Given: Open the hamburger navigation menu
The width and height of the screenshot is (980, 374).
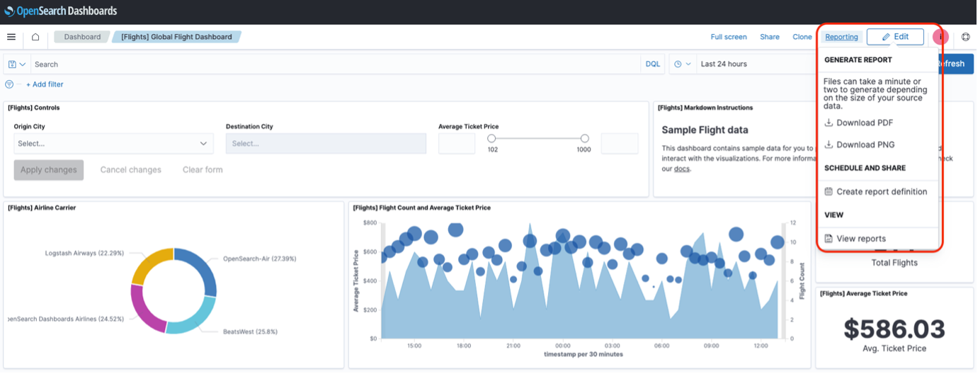Looking at the screenshot, I should [x=11, y=37].
